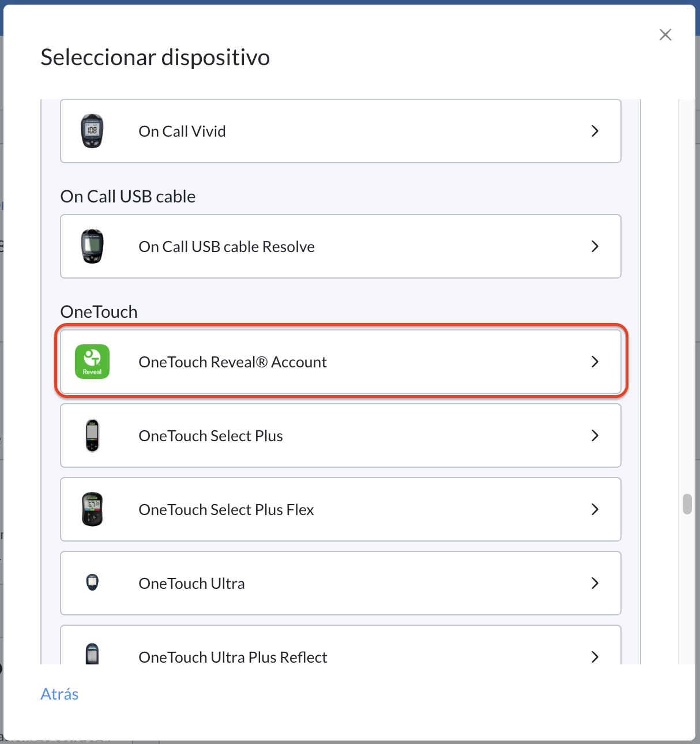Select the On Call USB cable Resolve label

click(x=227, y=247)
